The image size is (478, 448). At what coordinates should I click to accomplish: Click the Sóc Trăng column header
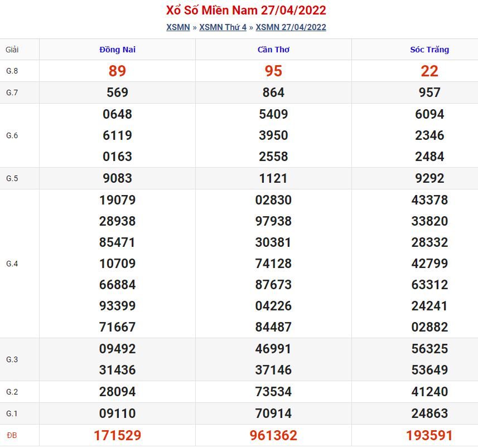[429, 50]
